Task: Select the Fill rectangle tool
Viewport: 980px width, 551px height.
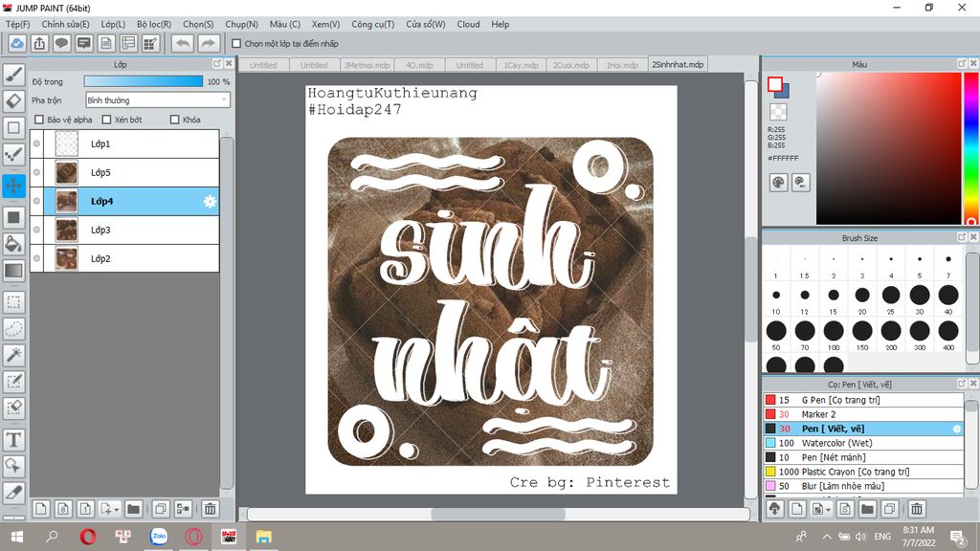Action: (13, 217)
